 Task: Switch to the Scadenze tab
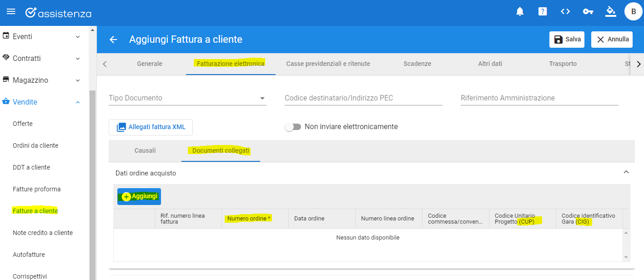(417, 64)
